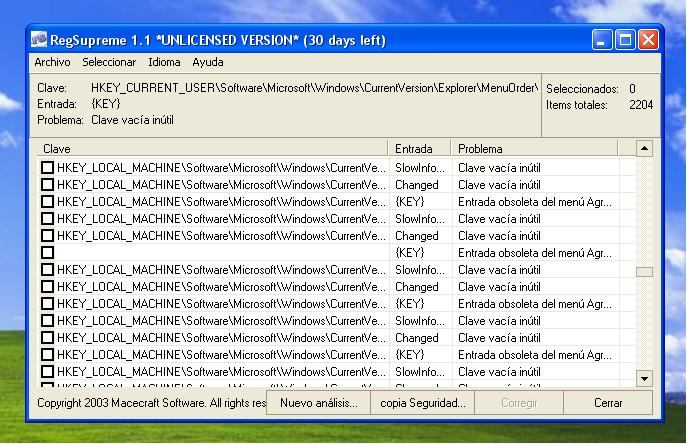Viewport: 687px width, 444px height.
Task: Click the RegSupreme title bar icon
Action: point(39,40)
